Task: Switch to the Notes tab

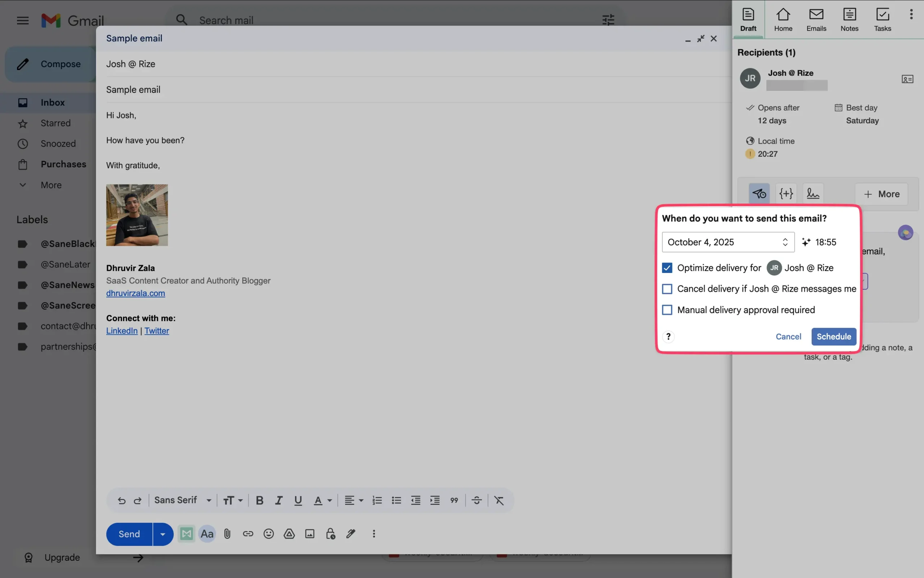Action: point(849,19)
